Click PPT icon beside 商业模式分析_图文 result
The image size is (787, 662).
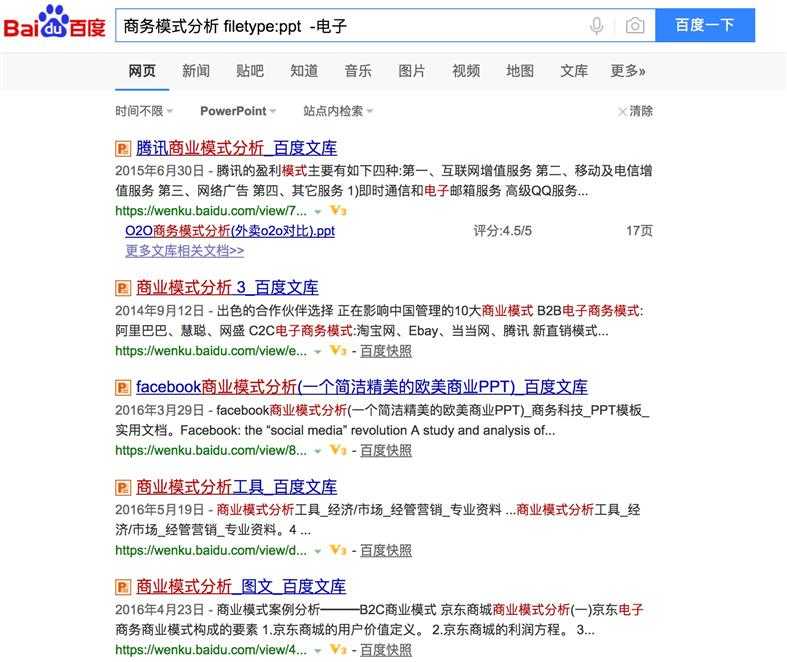click(x=123, y=587)
